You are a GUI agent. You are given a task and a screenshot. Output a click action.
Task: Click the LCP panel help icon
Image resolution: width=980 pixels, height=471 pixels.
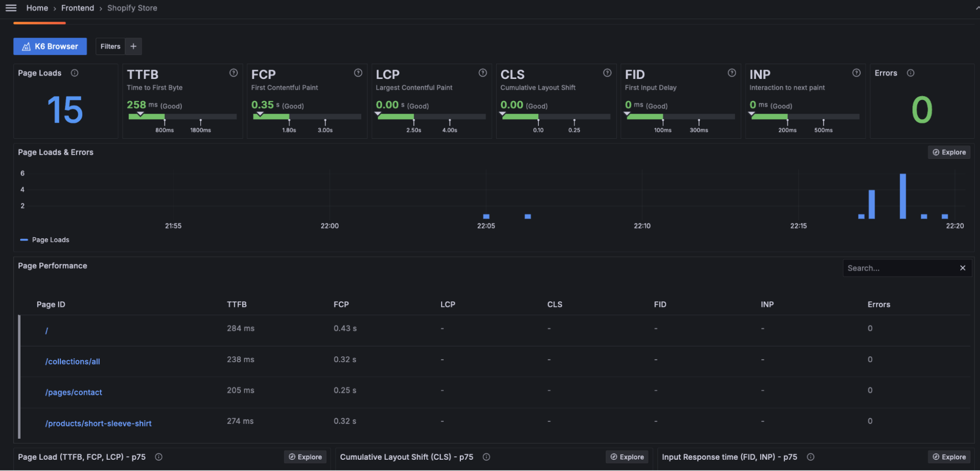482,73
